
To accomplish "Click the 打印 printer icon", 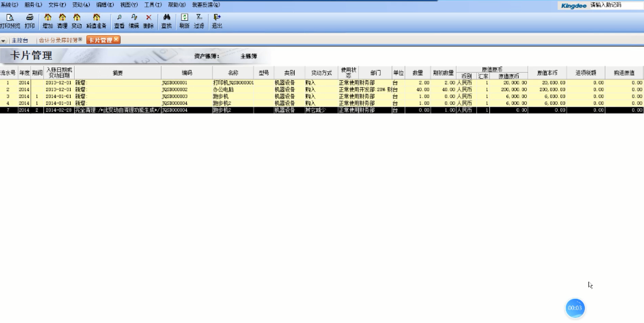I will (x=30, y=21).
